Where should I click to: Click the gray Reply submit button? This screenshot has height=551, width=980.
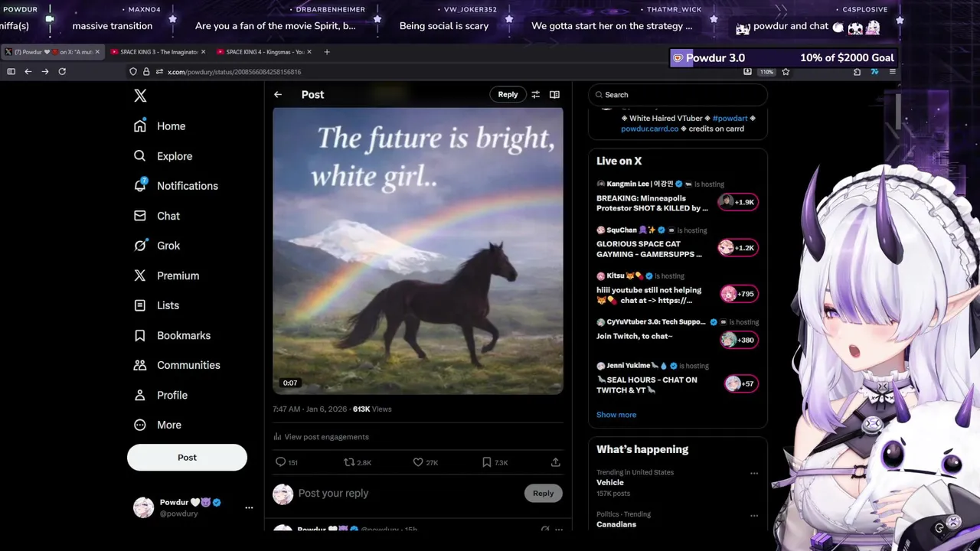[x=543, y=494]
